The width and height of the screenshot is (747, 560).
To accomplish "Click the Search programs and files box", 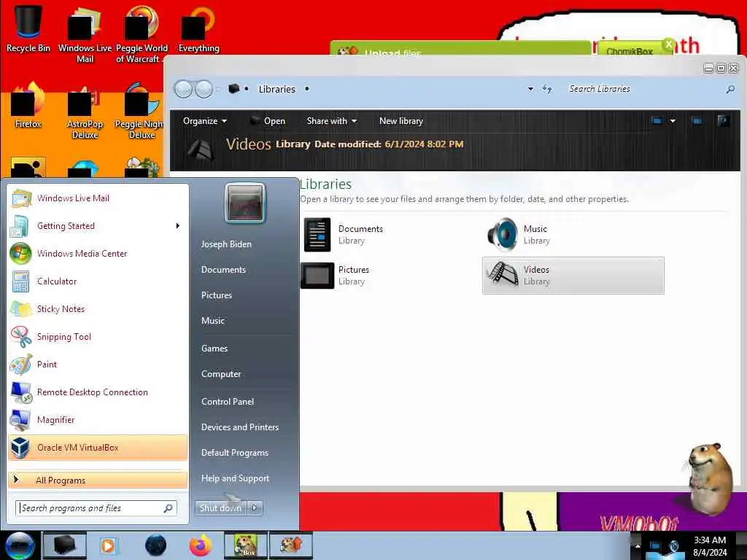I will click(x=96, y=508).
